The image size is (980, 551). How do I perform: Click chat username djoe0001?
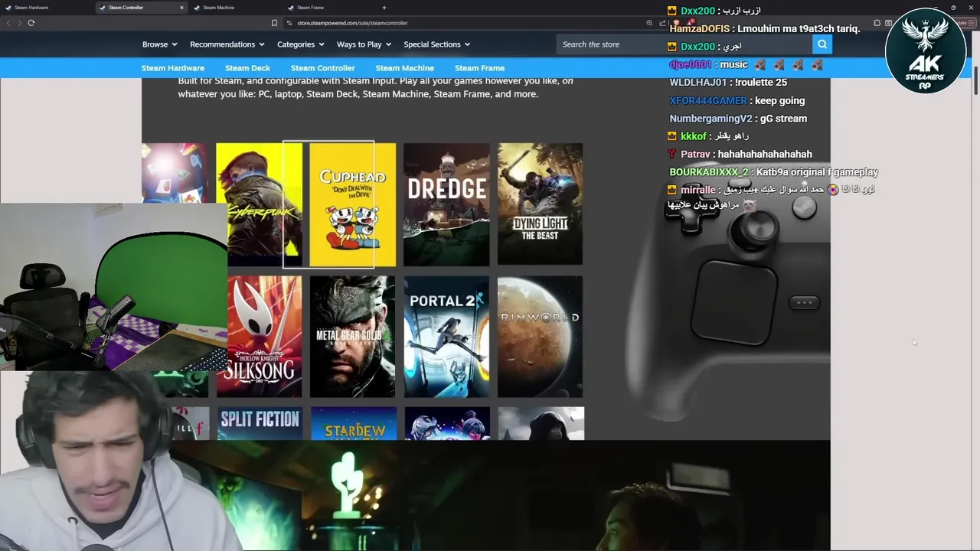click(x=691, y=65)
